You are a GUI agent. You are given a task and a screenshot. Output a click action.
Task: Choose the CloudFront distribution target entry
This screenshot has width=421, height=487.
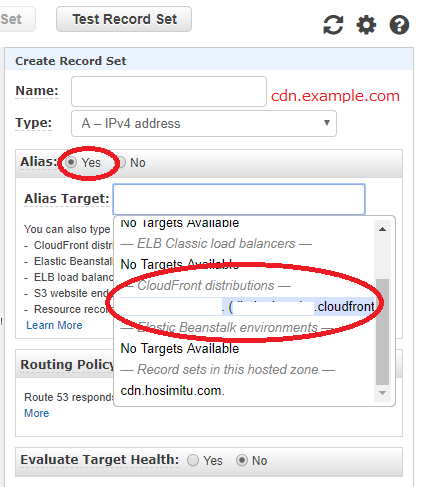click(247, 306)
